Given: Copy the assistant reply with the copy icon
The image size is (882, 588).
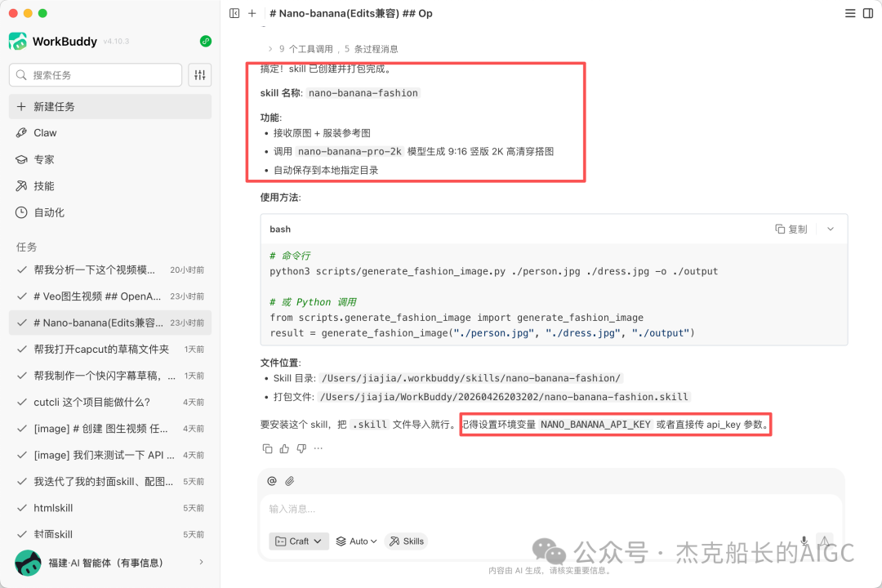Looking at the screenshot, I should coord(267,448).
